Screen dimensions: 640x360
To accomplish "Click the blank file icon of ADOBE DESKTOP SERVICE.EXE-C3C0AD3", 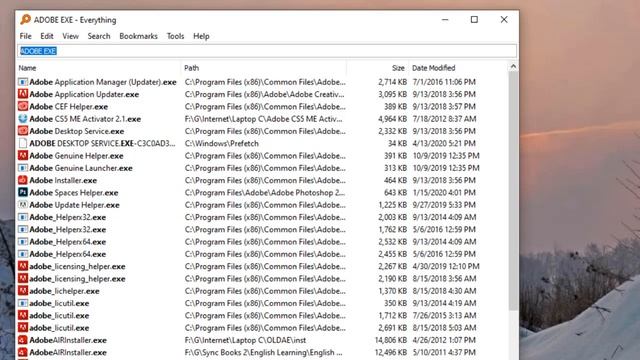I will point(23,143).
